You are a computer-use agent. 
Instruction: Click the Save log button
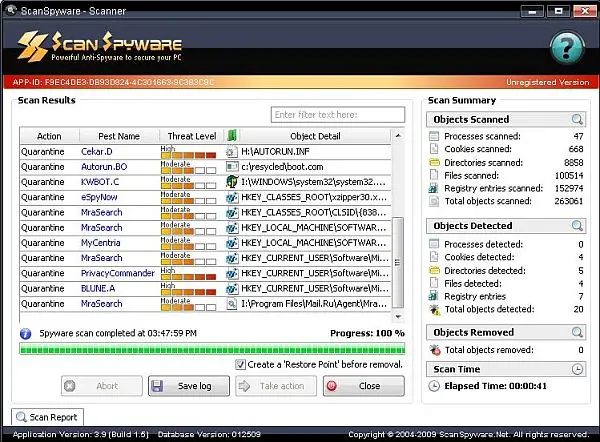[x=189, y=386]
